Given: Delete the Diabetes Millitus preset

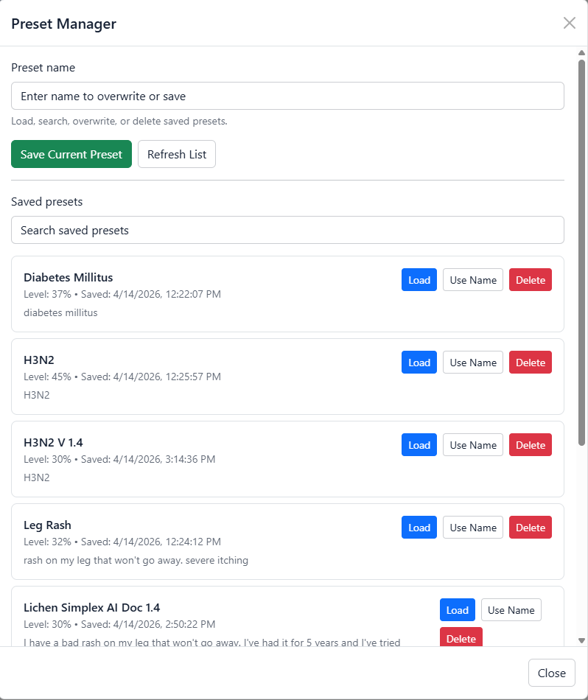Looking at the screenshot, I should tap(530, 280).
